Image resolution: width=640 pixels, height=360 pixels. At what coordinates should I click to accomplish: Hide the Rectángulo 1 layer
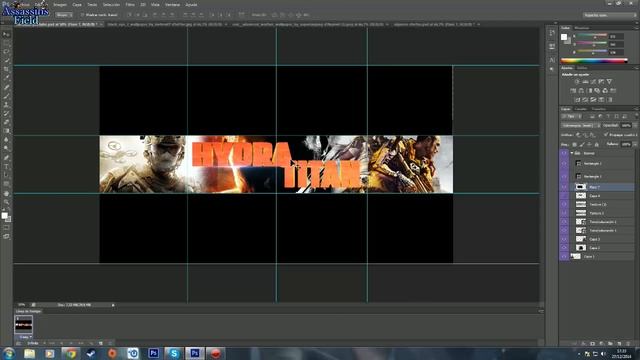click(564, 176)
